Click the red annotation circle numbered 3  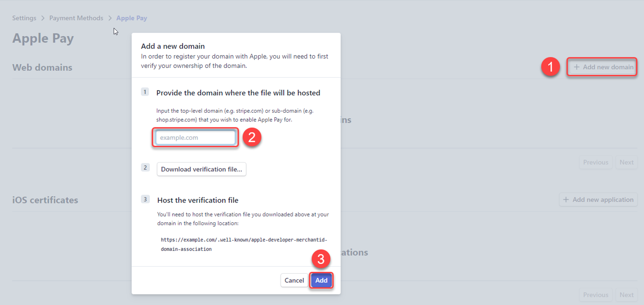coord(321,259)
